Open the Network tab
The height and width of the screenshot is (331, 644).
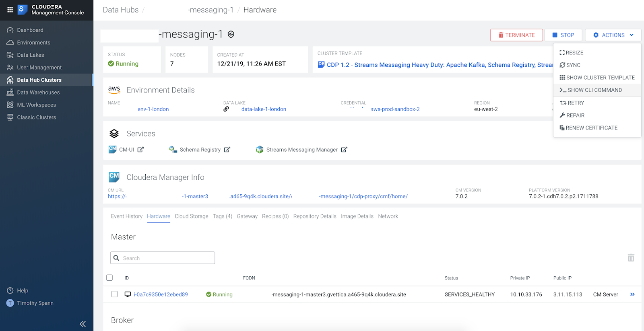coord(388,216)
